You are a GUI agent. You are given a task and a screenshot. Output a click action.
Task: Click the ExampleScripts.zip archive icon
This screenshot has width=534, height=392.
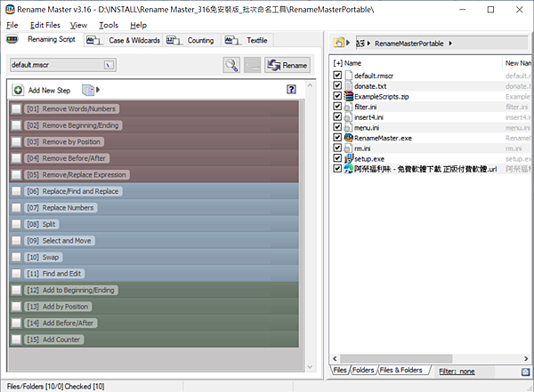click(348, 96)
